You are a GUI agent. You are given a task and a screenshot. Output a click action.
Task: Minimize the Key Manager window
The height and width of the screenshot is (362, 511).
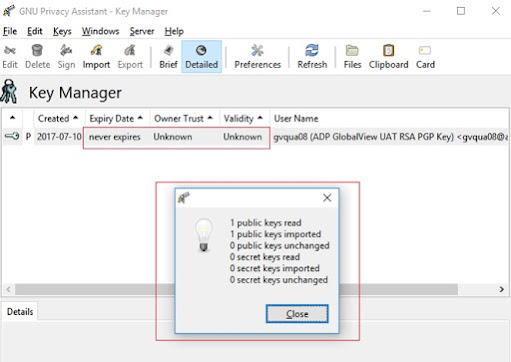click(x=427, y=11)
